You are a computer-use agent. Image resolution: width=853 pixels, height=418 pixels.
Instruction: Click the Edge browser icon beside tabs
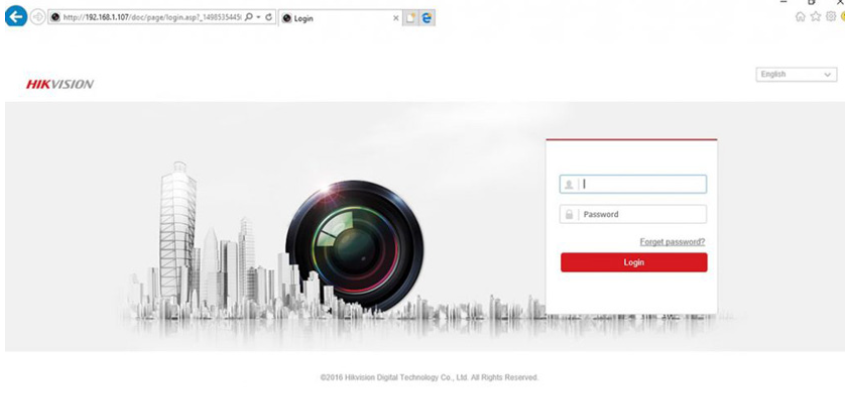pos(427,18)
